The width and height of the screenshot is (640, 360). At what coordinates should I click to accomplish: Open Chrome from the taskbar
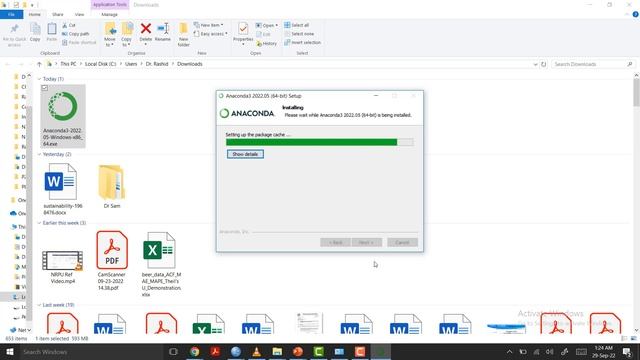(x=195, y=351)
